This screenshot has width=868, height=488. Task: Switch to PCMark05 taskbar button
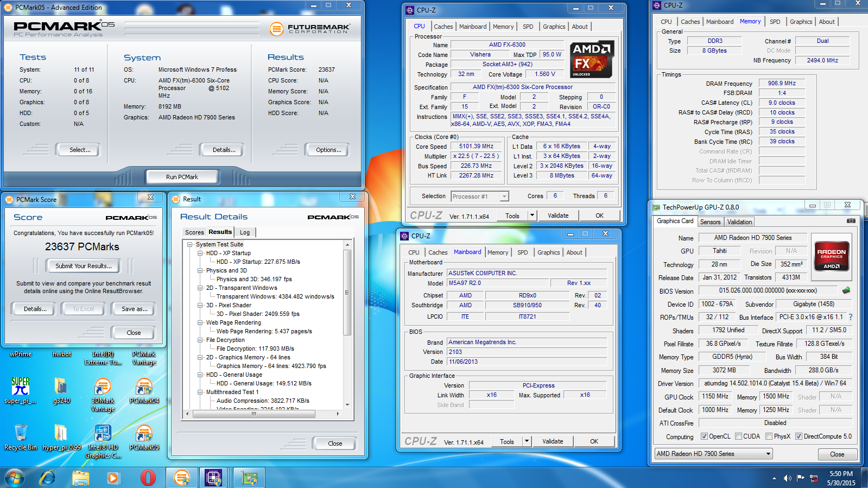point(182,478)
